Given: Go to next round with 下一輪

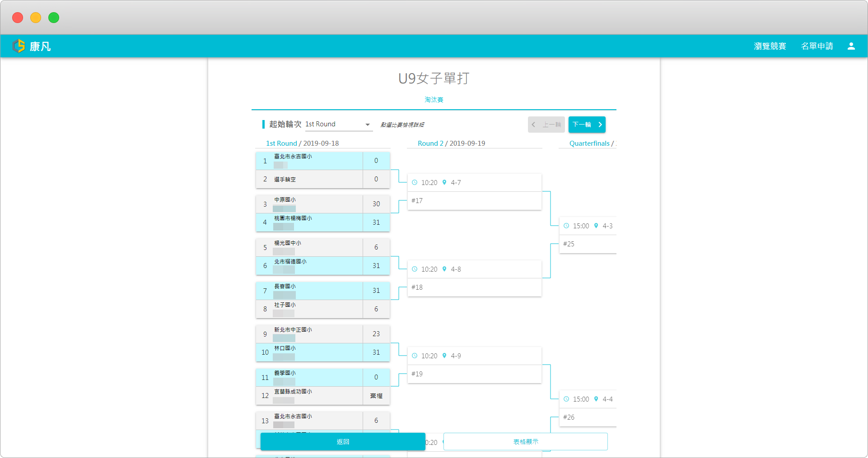Looking at the screenshot, I should tap(587, 125).
